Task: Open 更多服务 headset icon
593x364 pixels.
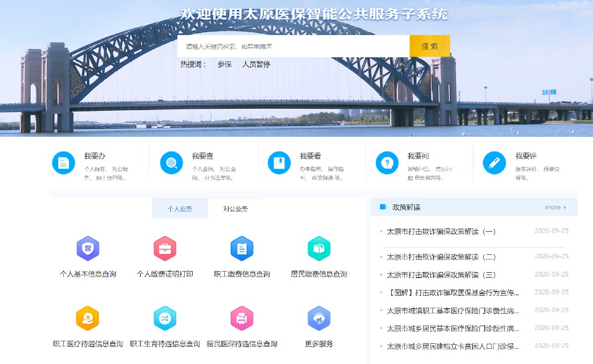Action: coord(319,318)
